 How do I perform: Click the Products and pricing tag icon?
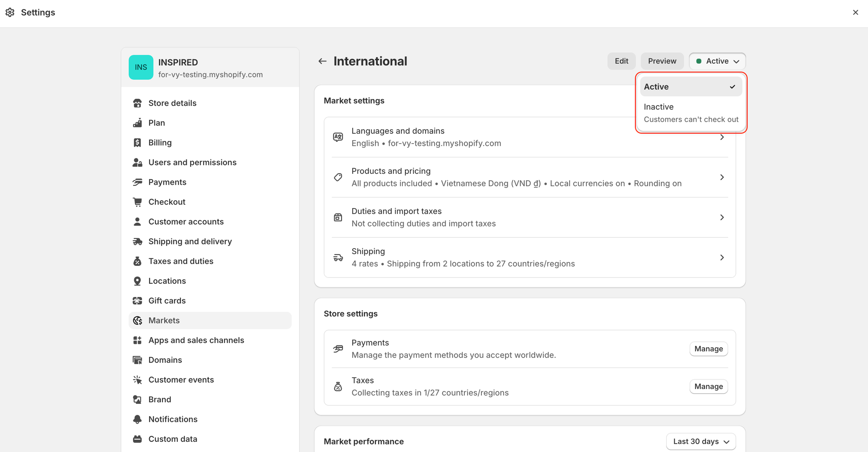click(338, 177)
